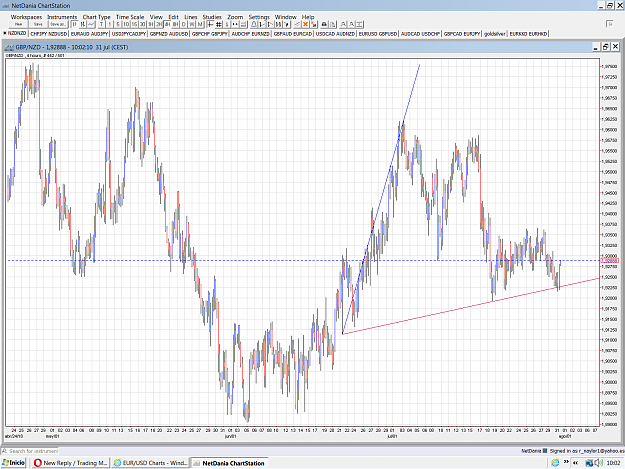Open the Settings menu
The width and height of the screenshot is (625, 469).
[x=259, y=17]
